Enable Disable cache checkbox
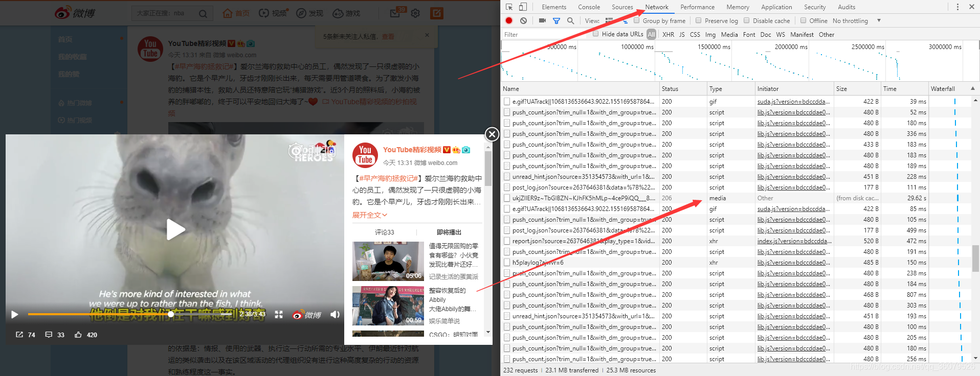980x376 pixels. [x=747, y=20]
